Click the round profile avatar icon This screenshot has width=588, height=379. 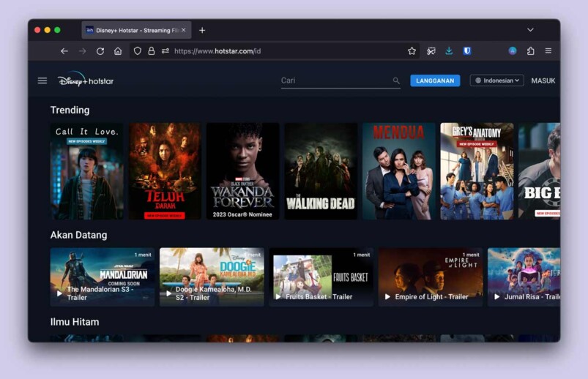[513, 51]
